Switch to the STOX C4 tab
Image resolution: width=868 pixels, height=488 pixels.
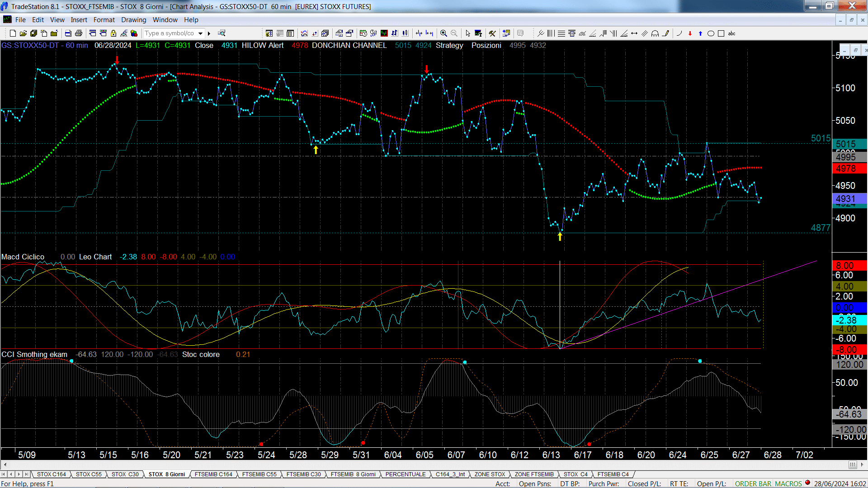[576, 474]
